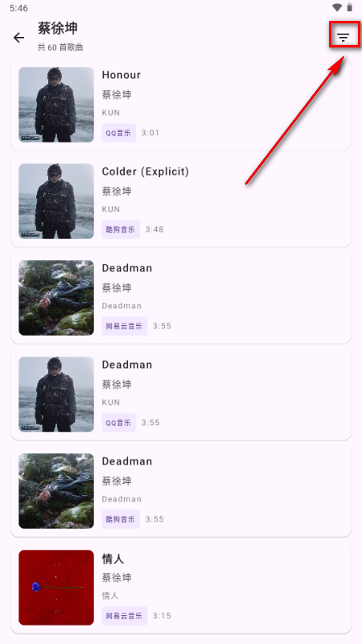Viewport: 362px width, 644px height.
Task: Tap the 5:46 status bar clock
Action: (x=19, y=8)
